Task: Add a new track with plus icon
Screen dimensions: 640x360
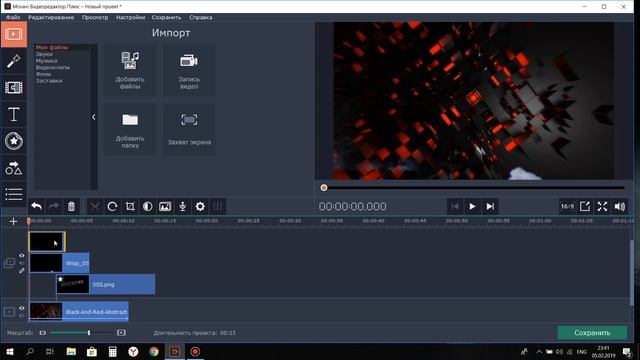Action: tap(13, 222)
